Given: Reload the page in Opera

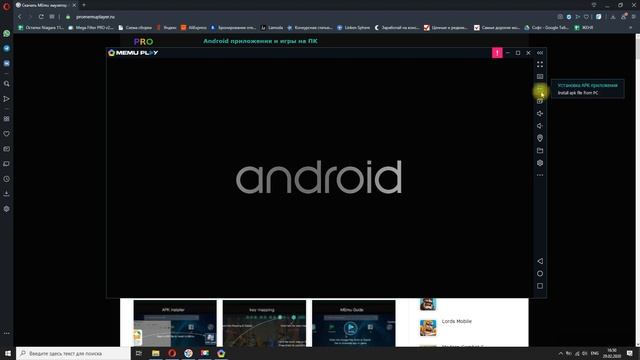Looking at the screenshot, I should pos(41,17).
